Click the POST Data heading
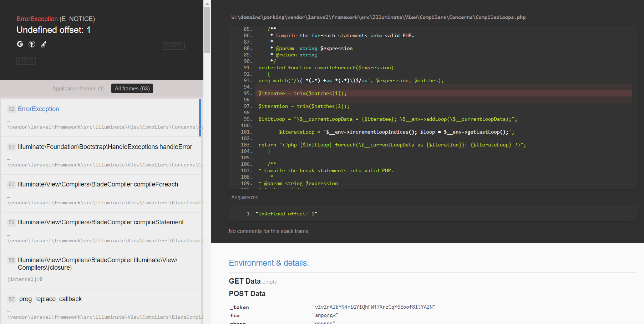This screenshot has height=324, width=644. pos(247,294)
